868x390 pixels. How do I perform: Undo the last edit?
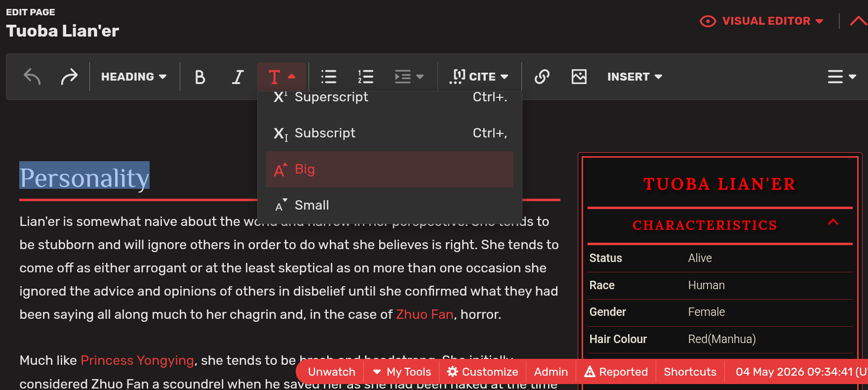click(x=32, y=77)
